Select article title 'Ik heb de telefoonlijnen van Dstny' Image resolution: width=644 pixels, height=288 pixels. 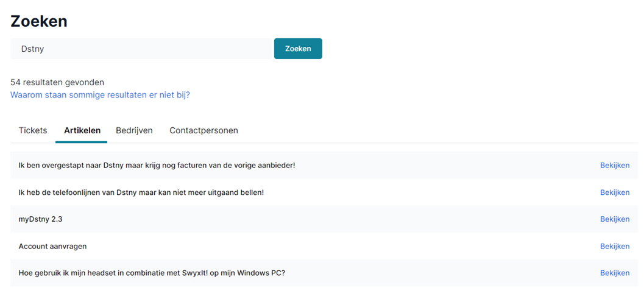point(141,192)
